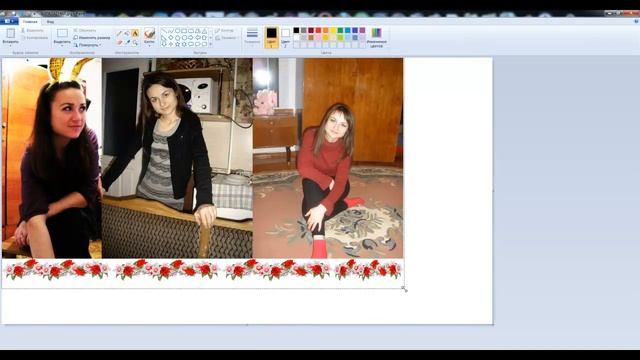This screenshot has width=640, height=360.
Task: Open the Paint application menu button
Action: pos(9,21)
